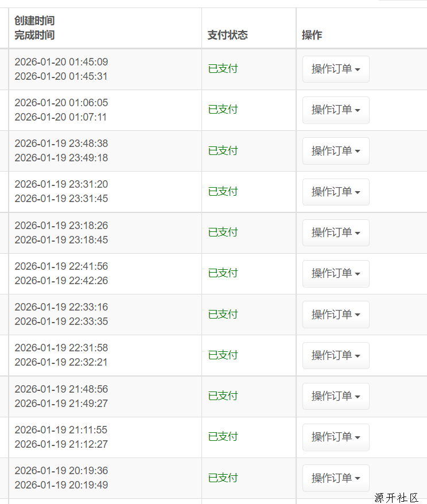
Task: Click the 操作 column header
Action: (312, 35)
